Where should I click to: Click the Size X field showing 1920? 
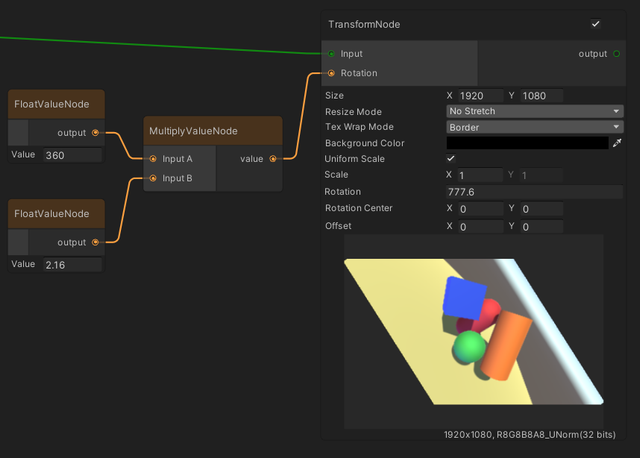click(x=482, y=95)
